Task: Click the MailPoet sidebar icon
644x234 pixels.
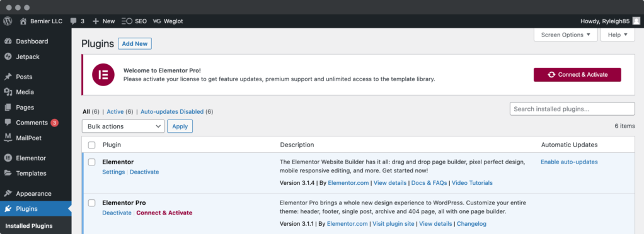Action: click(x=8, y=138)
